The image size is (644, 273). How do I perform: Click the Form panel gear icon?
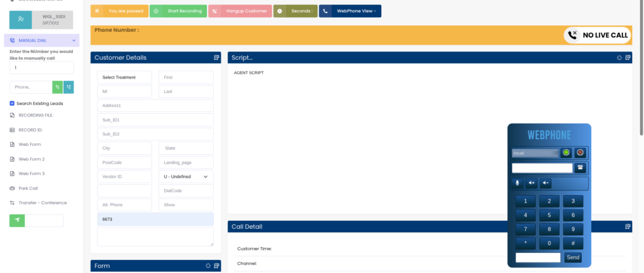coord(208,265)
